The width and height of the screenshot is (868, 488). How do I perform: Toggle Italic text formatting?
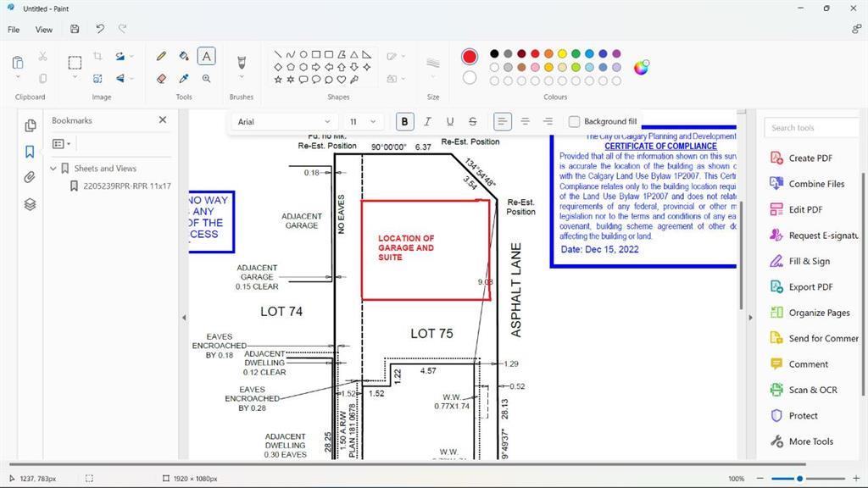click(427, 122)
